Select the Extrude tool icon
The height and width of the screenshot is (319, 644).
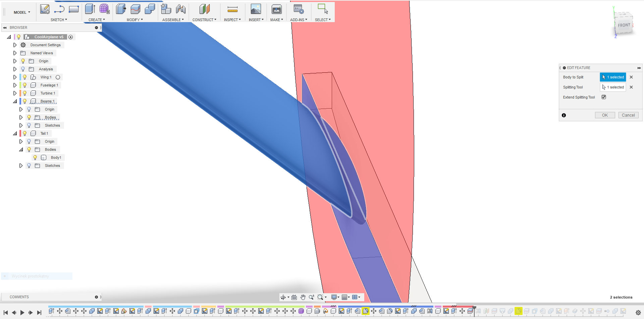90,9
